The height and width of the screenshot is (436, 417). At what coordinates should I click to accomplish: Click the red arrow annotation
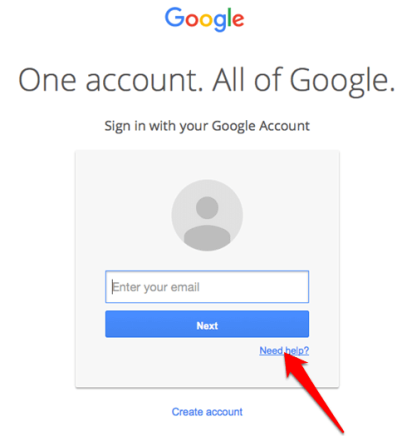click(313, 393)
